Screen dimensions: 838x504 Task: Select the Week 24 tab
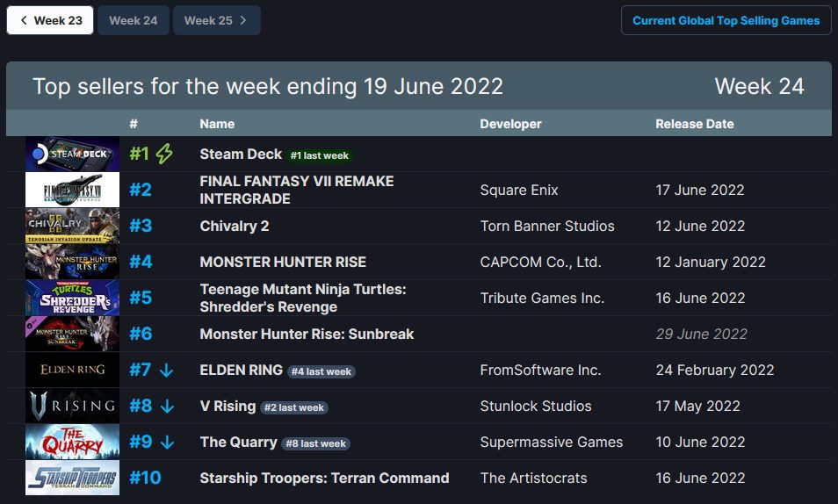[x=133, y=20]
